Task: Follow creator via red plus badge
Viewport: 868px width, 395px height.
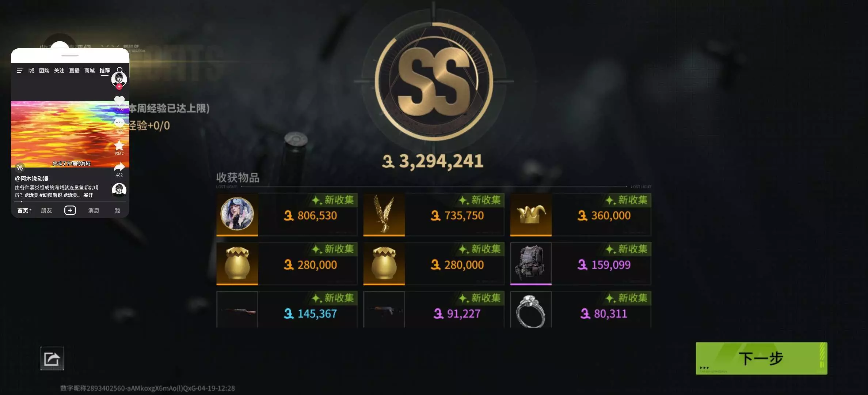Action: click(119, 87)
